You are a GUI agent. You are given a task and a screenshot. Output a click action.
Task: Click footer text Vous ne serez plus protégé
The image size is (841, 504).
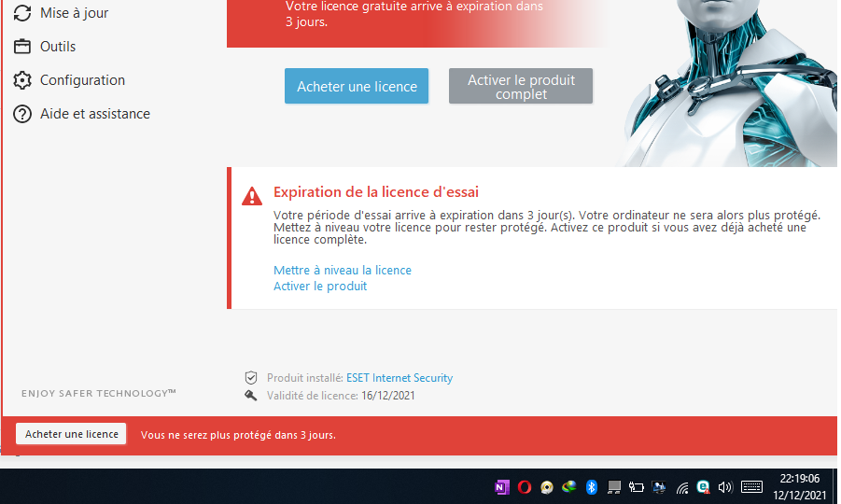[238, 435]
